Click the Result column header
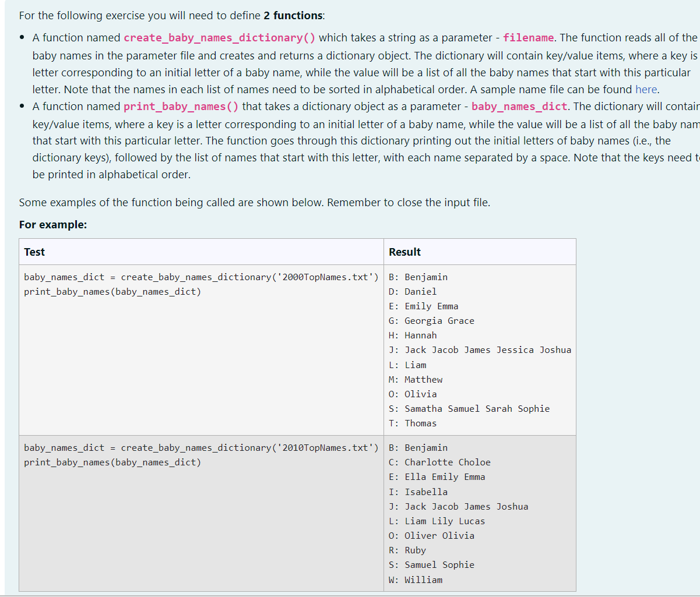The width and height of the screenshot is (700, 597). 403,252
